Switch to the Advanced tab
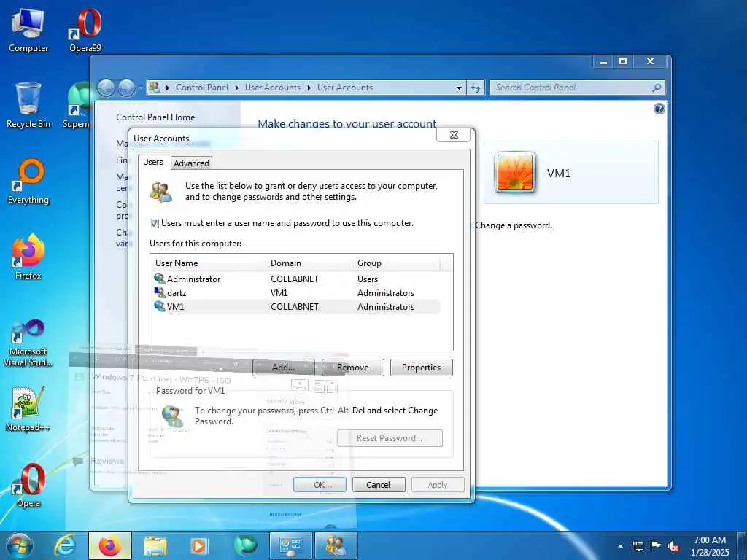This screenshot has width=747, height=560. 191,163
